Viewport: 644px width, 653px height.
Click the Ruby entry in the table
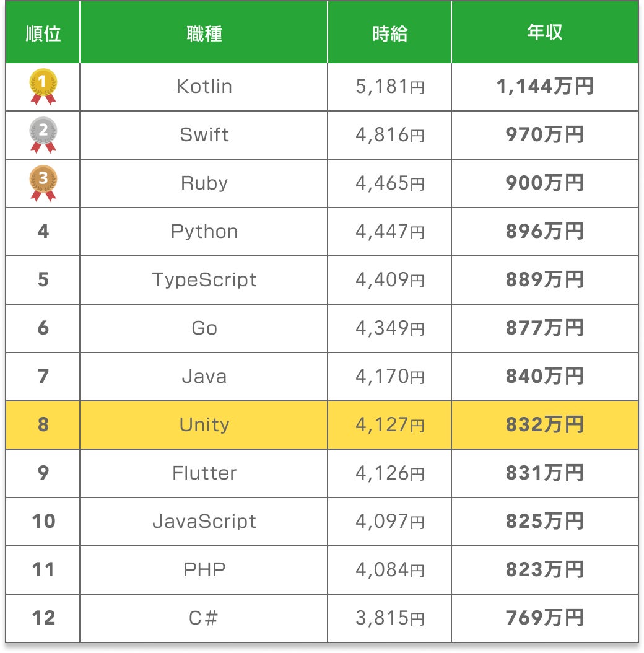point(204,183)
